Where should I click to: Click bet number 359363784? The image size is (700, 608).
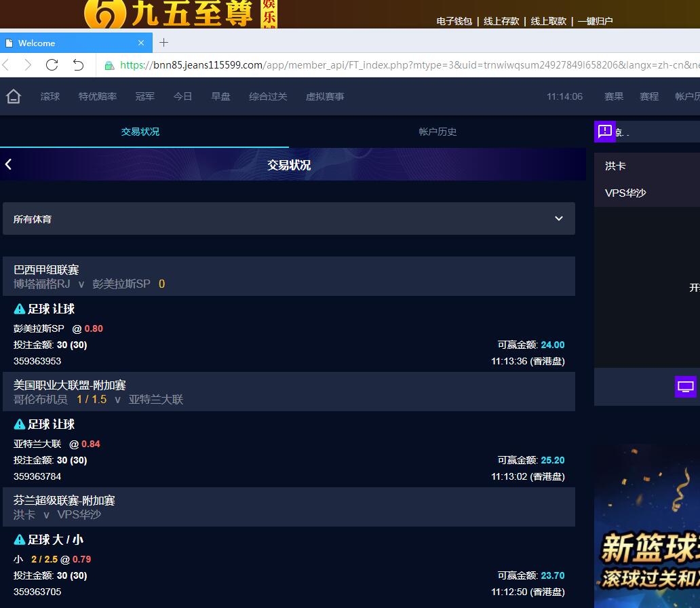tap(37, 476)
